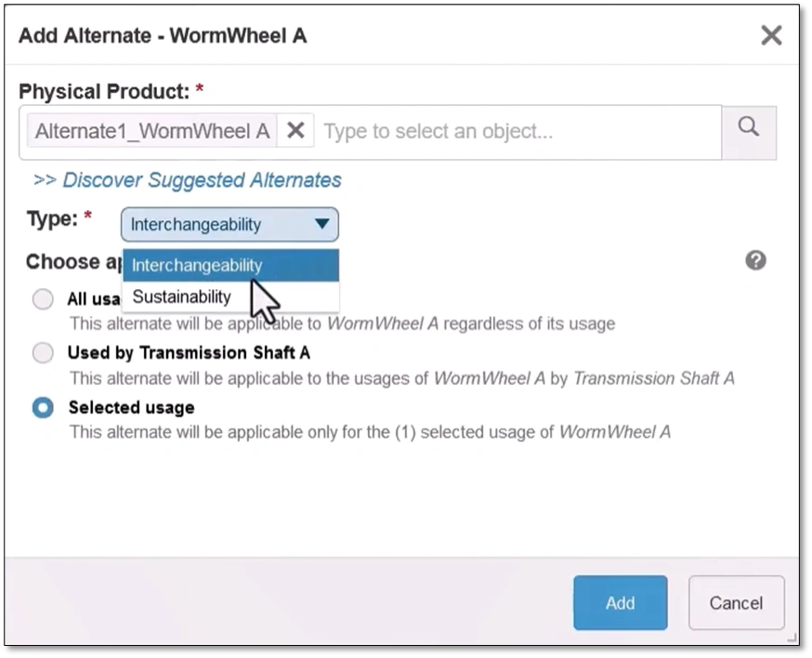Remove the Alternate1_WormWheel A chip
Image resolution: width=812 pixels, height=658 pixels.
295,130
